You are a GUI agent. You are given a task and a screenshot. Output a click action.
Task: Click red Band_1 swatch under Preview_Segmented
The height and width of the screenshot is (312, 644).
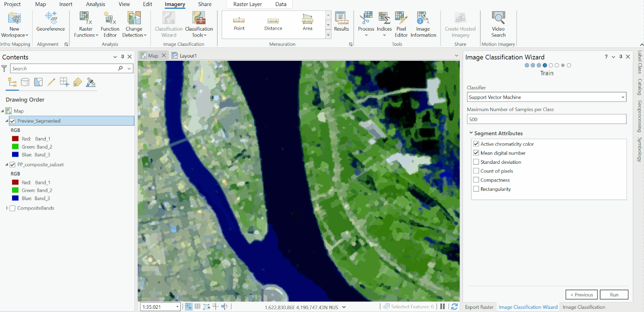click(x=15, y=138)
